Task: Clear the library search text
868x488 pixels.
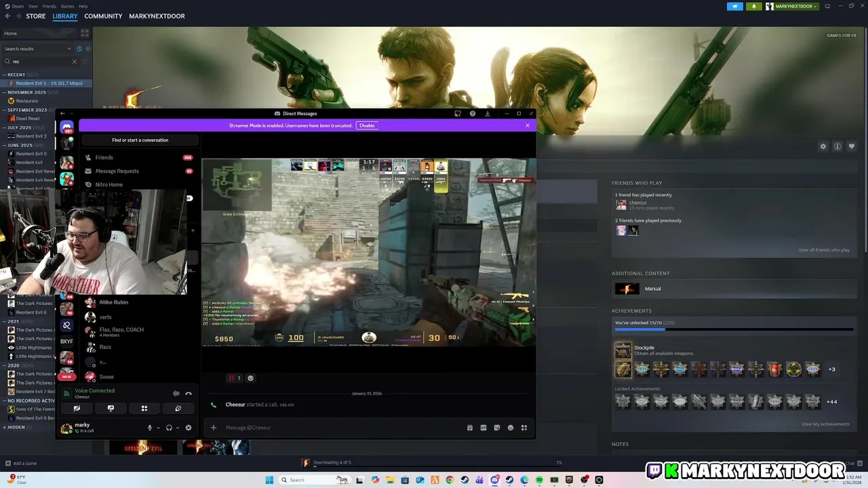Action: pyautogui.click(x=75, y=62)
